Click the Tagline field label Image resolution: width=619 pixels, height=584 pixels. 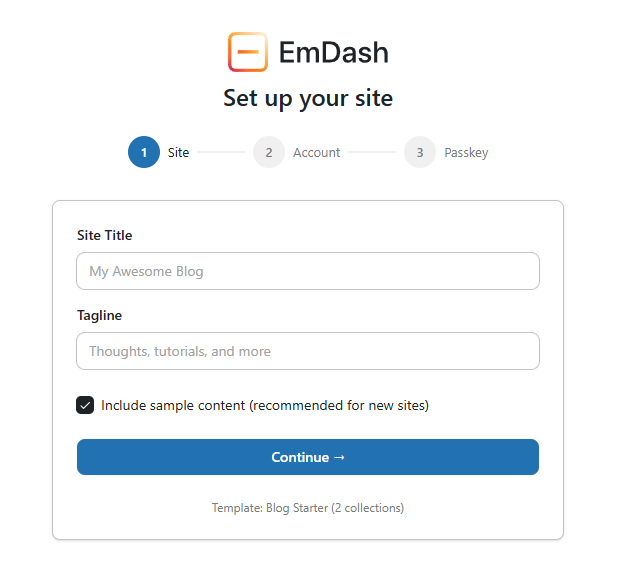[x=100, y=315]
